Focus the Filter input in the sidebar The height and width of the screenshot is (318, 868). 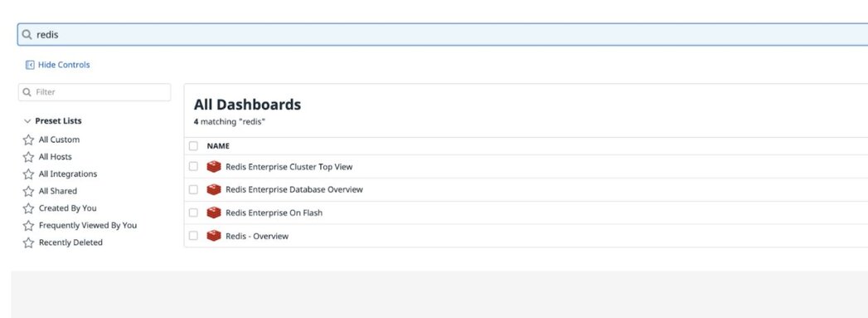[95, 92]
